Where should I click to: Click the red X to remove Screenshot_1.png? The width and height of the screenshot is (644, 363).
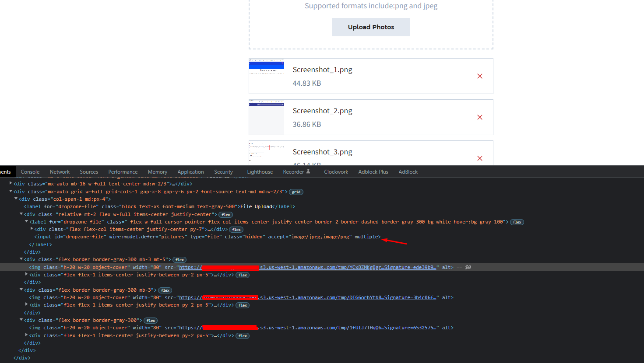pyautogui.click(x=479, y=76)
